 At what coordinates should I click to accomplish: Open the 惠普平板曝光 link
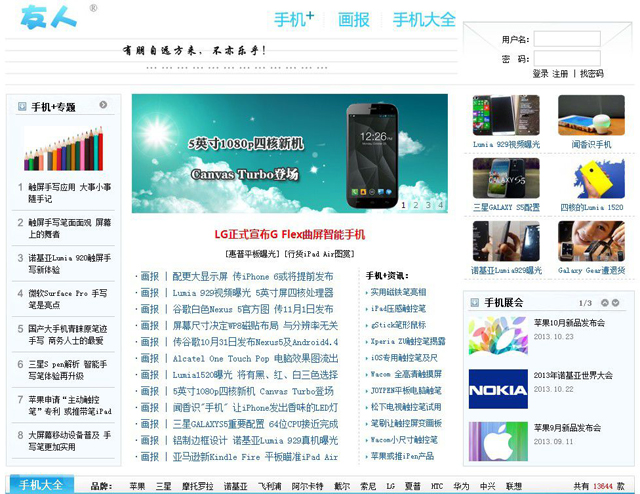[x=254, y=254]
